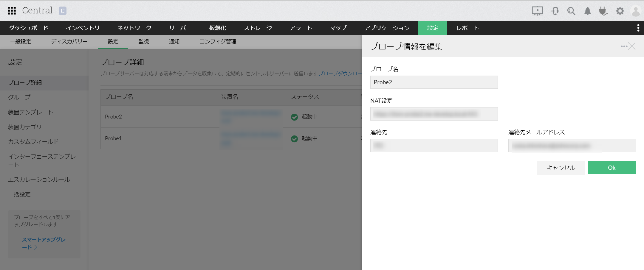Select the アラート menu item
The height and width of the screenshot is (270, 644).
[301, 28]
